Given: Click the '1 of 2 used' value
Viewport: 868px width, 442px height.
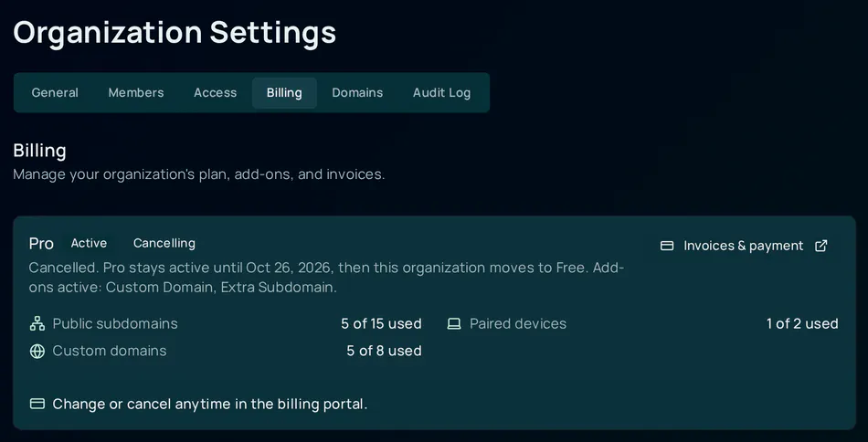Looking at the screenshot, I should (x=802, y=323).
